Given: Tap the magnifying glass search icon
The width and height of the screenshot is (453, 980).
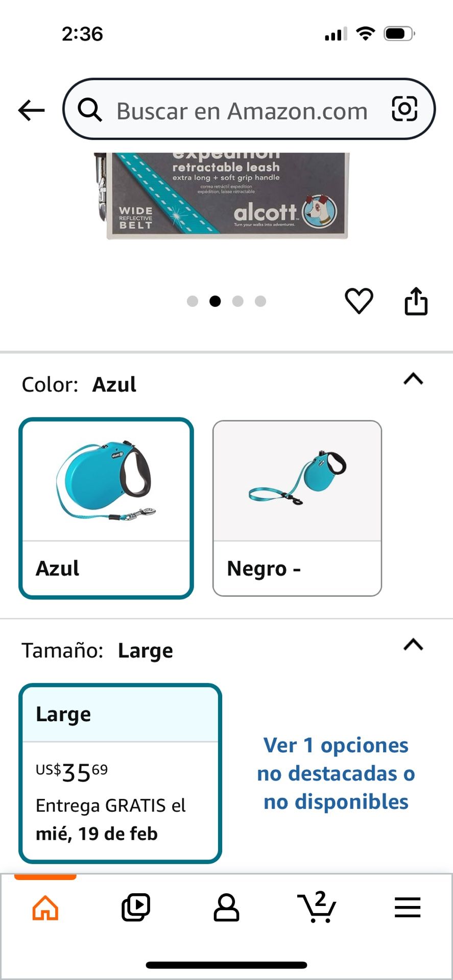Looking at the screenshot, I should (x=90, y=110).
